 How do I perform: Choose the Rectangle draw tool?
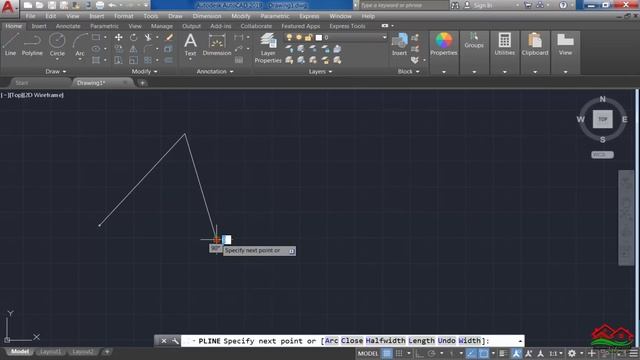point(96,37)
